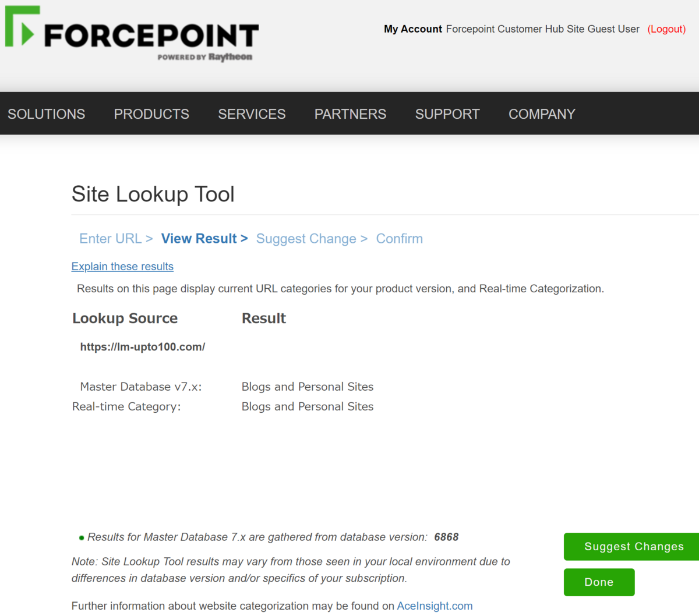Open the Support menu
699x616 pixels.
click(447, 114)
